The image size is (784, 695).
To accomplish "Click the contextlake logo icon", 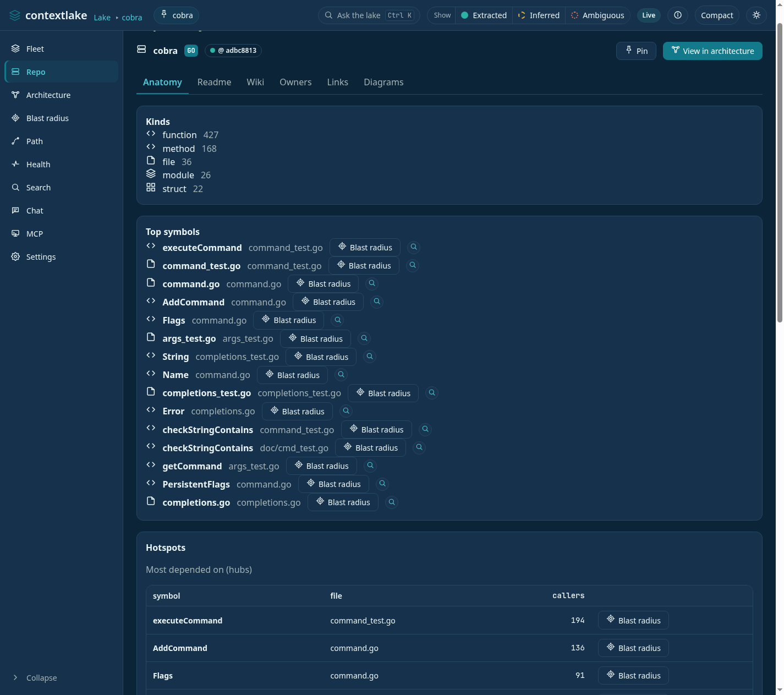I will point(15,15).
